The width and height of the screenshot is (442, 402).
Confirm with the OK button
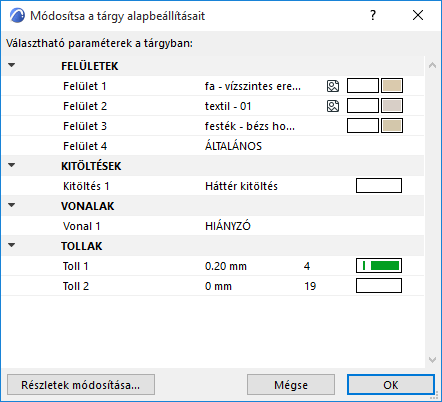click(391, 385)
